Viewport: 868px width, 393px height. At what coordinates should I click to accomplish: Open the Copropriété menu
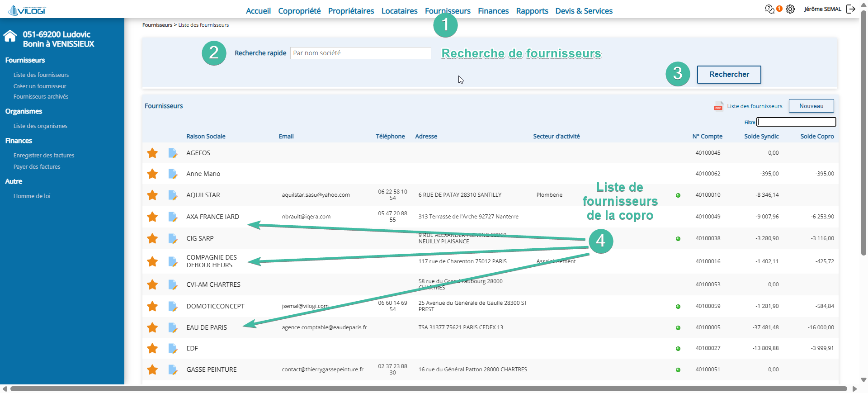tap(299, 11)
